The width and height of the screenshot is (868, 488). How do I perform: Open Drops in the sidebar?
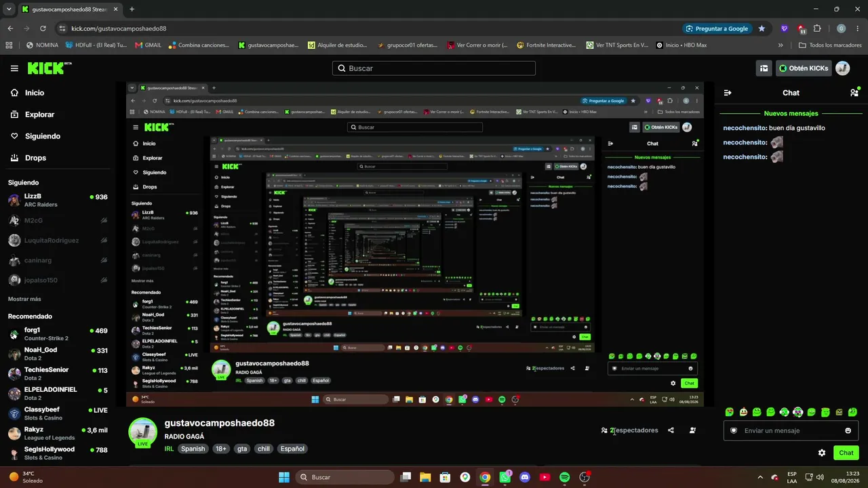pos(35,158)
